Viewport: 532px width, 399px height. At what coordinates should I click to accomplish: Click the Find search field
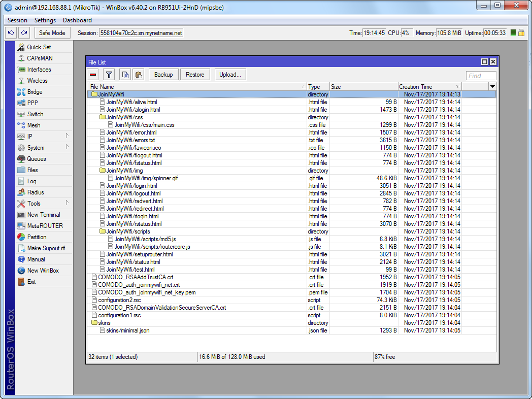click(481, 76)
